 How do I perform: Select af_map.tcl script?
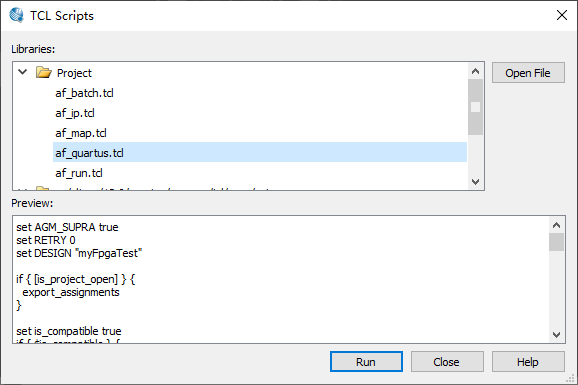coord(81,133)
